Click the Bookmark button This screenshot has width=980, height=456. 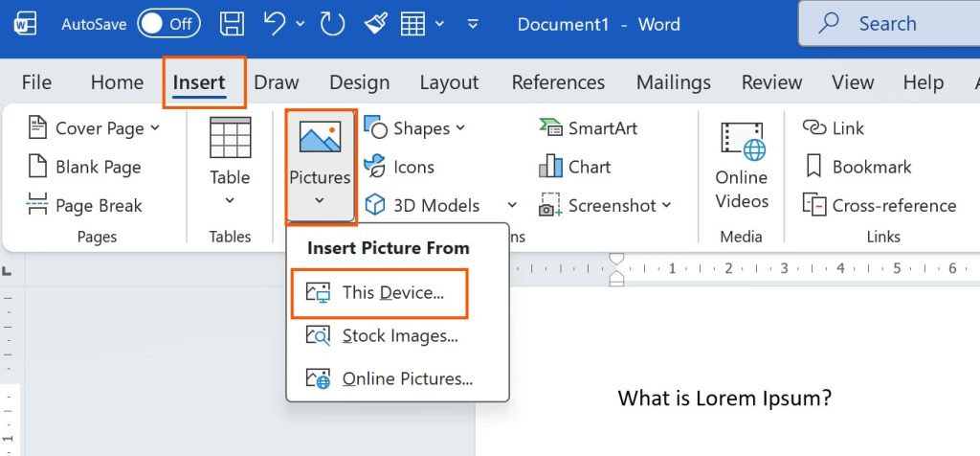tap(860, 167)
